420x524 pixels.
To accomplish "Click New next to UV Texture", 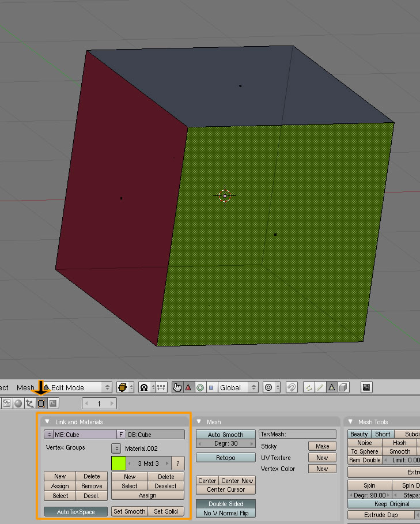I will tap(322, 458).
